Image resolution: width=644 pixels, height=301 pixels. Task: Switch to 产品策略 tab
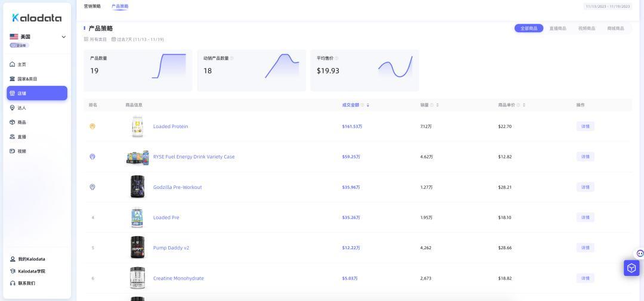click(x=120, y=6)
